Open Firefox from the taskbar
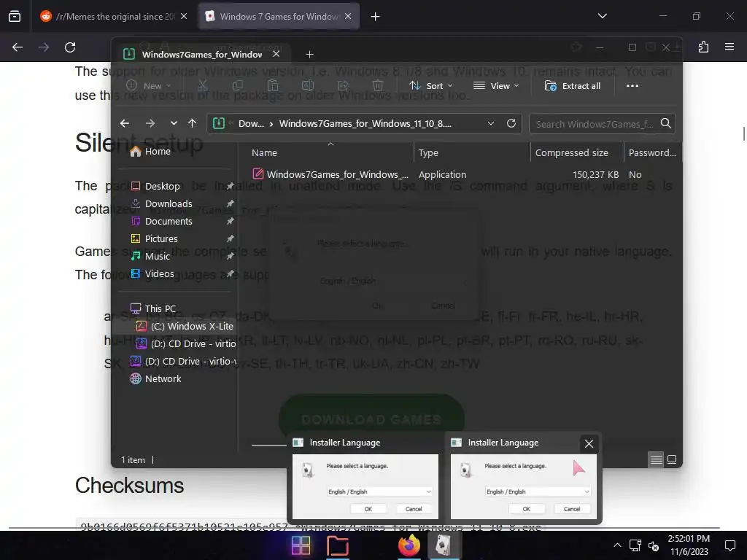The width and height of the screenshot is (747, 560). tap(409, 545)
